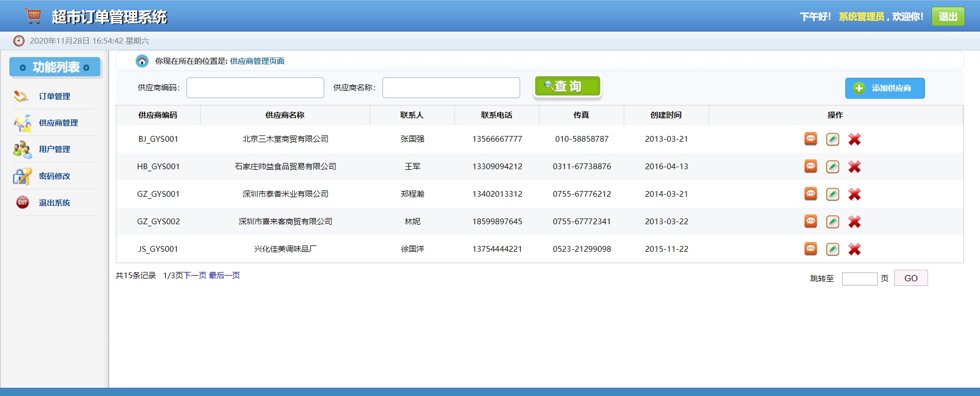Edit supplier JS_GYS001 with pencil icon
The height and width of the screenshot is (396, 980).
[x=832, y=249]
